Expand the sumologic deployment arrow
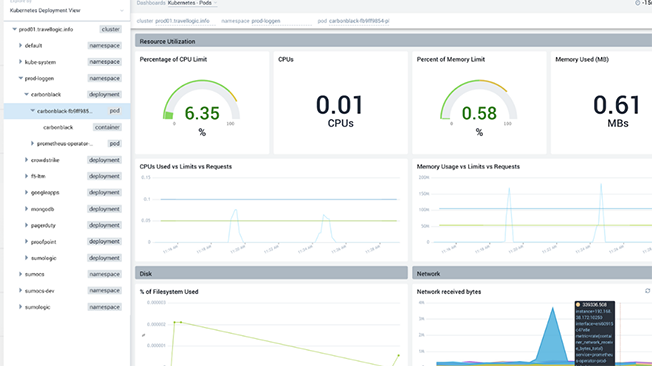This screenshot has width=652, height=366. click(x=27, y=258)
